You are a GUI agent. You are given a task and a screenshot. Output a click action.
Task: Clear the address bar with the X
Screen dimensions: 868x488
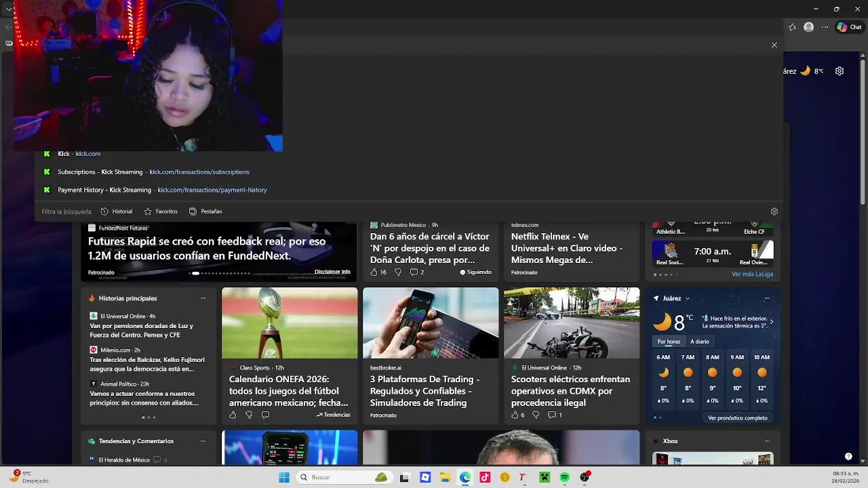(x=774, y=45)
